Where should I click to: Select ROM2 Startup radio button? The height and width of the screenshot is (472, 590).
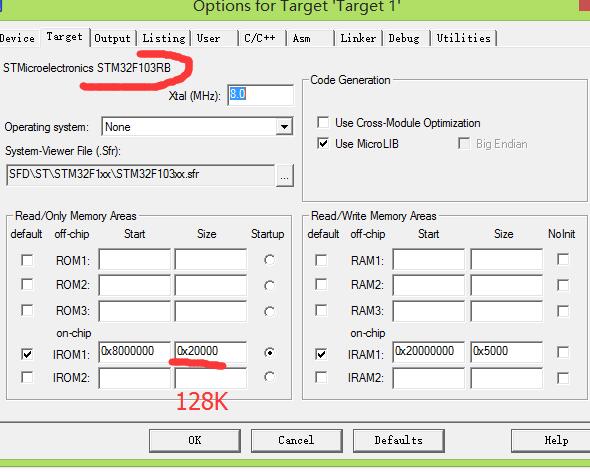269,285
